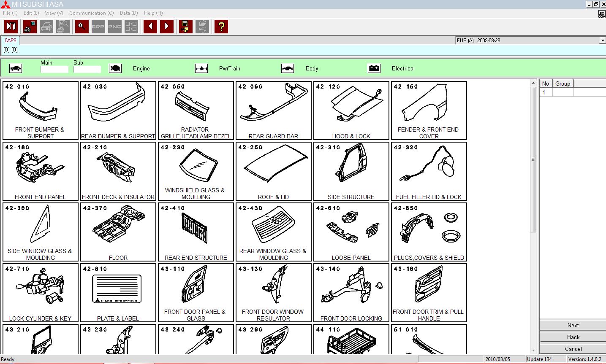Screen dimensions: 606x364
Task: Click the print preview magnifier icon
Action: point(63,27)
